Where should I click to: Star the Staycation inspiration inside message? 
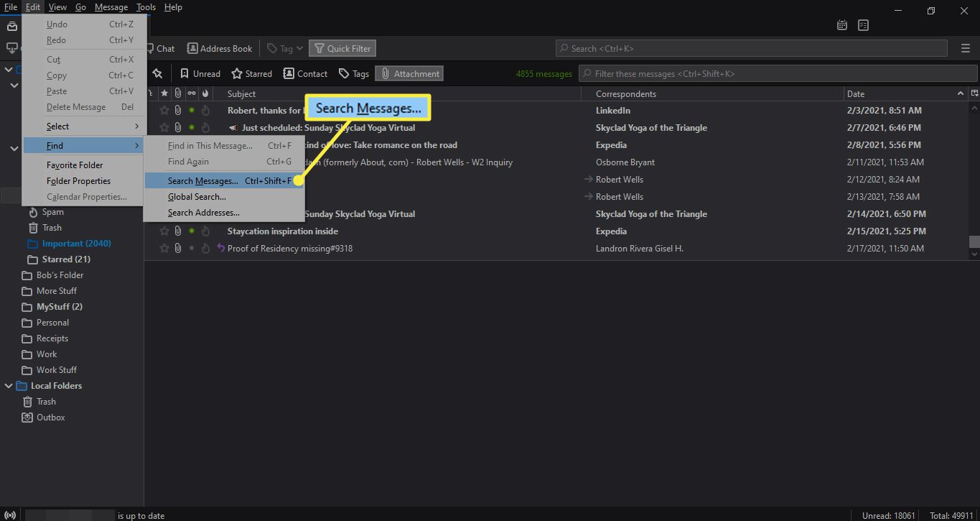(x=164, y=231)
